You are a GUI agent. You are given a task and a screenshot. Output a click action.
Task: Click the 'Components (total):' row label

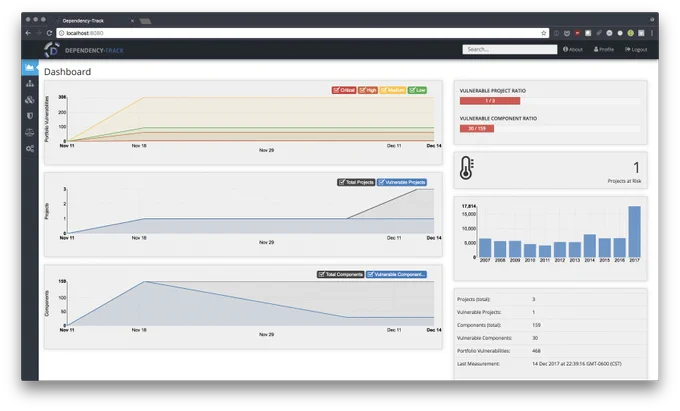coord(479,325)
